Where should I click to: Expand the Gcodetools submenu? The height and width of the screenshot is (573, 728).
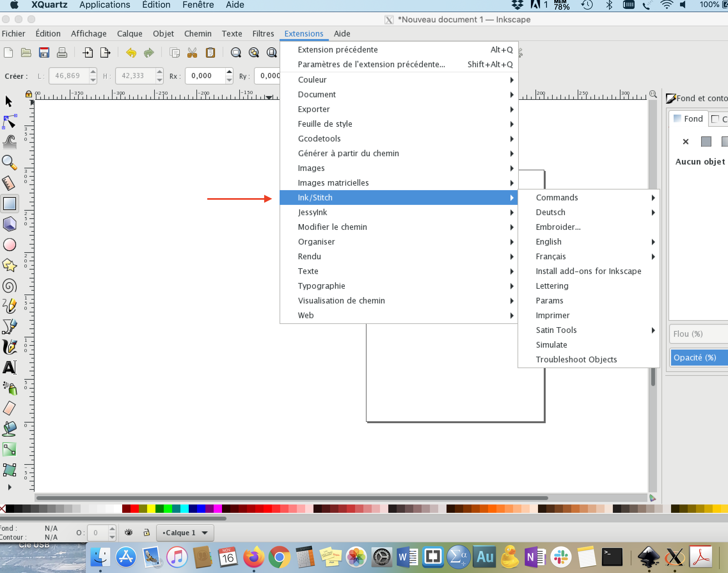click(x=399, y=139)
